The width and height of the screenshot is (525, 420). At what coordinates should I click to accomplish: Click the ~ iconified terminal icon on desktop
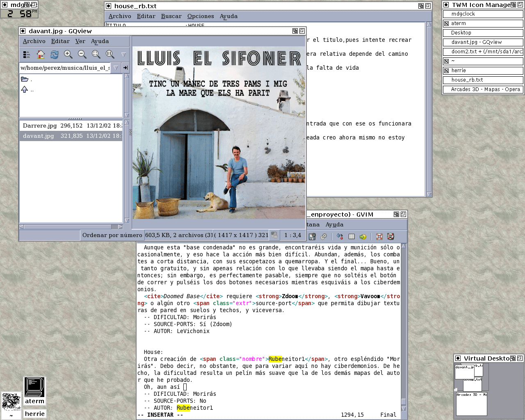pyautogui.click(x=11, y=406)
